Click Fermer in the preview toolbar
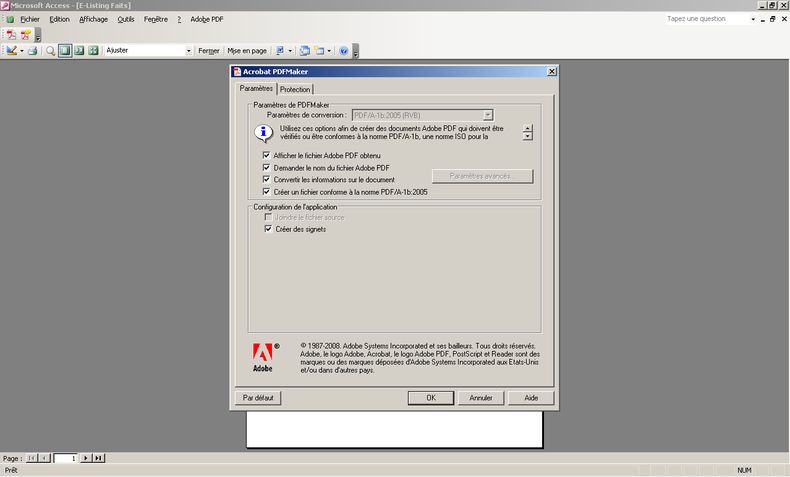This screenshot has width=790, height=477. 209,51
